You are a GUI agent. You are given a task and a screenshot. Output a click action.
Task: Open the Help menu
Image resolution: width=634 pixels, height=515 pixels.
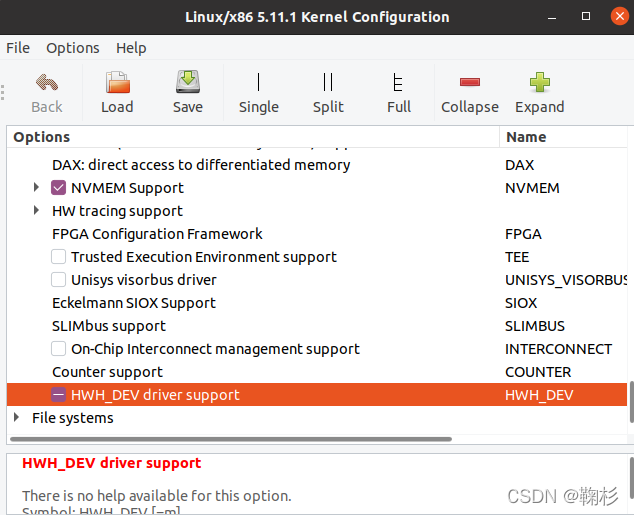click(x=131, y=48)
